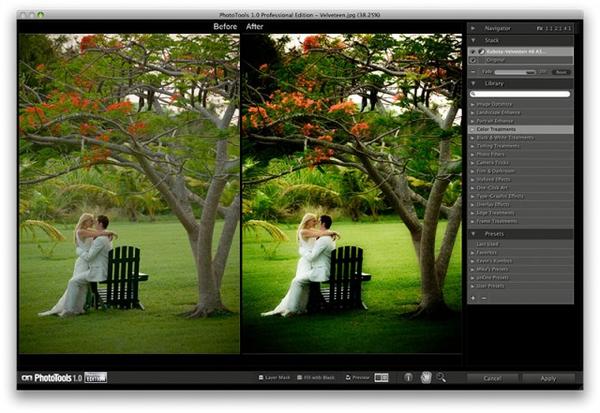Select the Hand pan tool

424,378
